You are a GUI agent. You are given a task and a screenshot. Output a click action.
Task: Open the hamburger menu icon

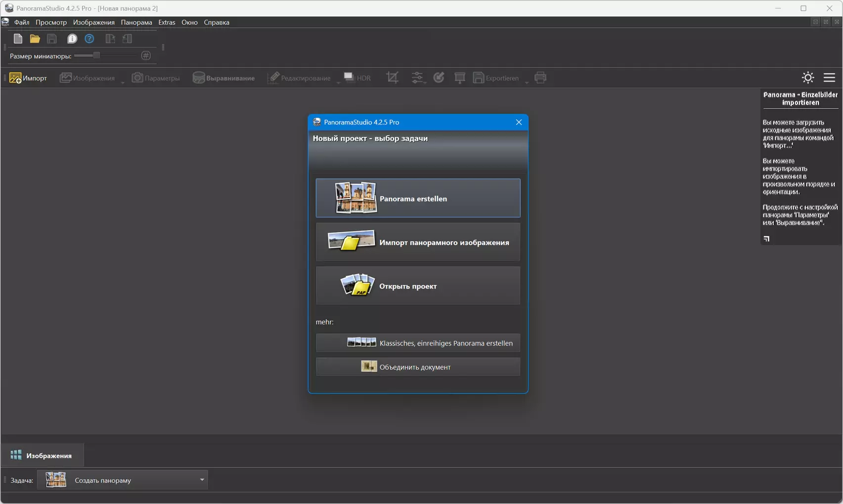(x=829, y=78)
